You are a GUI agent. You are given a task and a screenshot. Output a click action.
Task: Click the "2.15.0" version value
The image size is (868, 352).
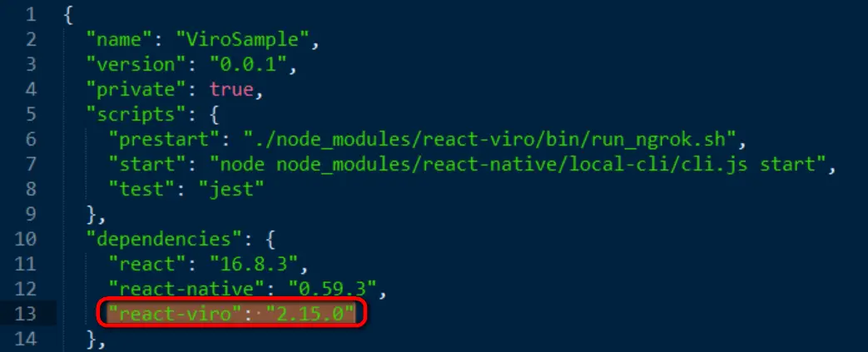pos(310,314)
